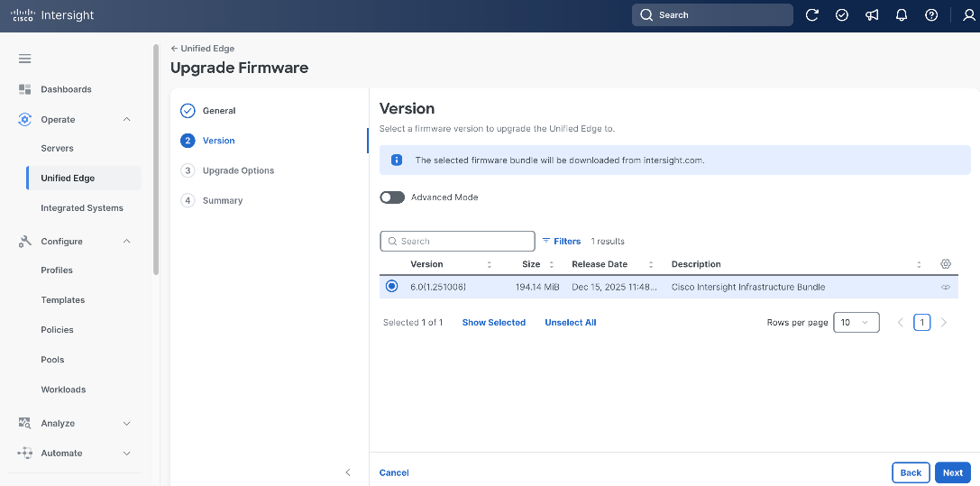Open the tasks checkmark icon in header
This screenshot has width=980, height=486.
click(842, 15)
